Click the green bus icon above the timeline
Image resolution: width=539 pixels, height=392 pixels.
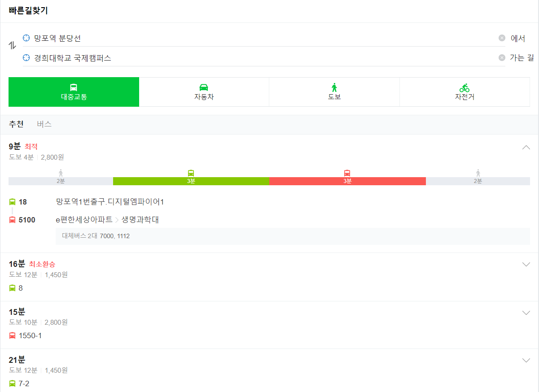coord(191,173)
